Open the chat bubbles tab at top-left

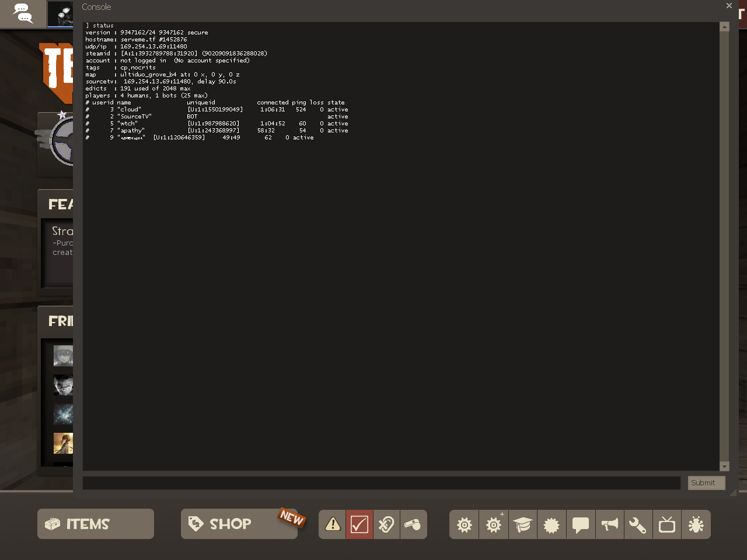coord(23,13)
